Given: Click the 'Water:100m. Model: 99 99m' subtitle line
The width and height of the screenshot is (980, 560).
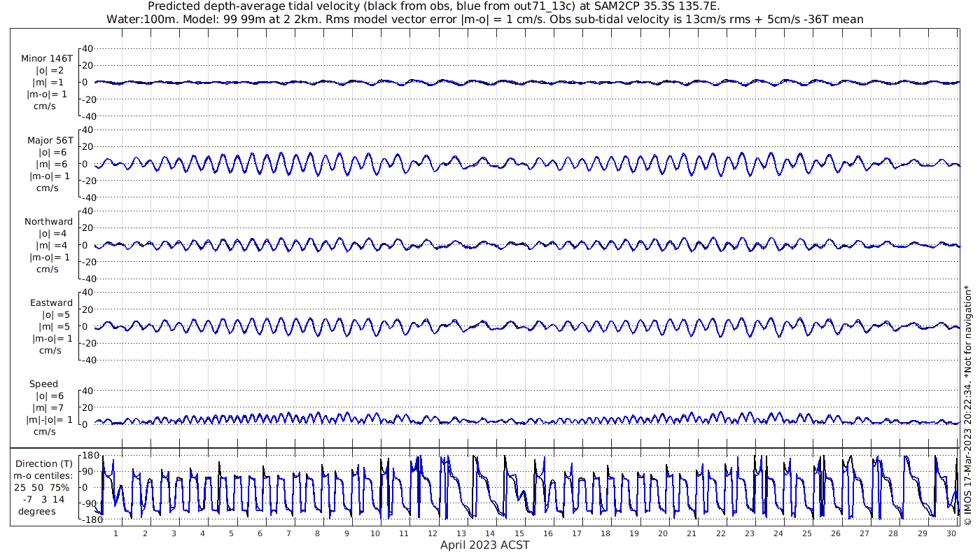Looking at the screenshot, I should pos(484,19).
